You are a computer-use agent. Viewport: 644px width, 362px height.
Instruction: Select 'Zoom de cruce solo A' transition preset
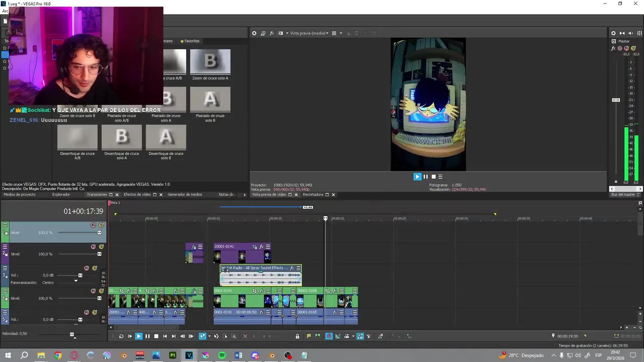click(x=210, y=64)
